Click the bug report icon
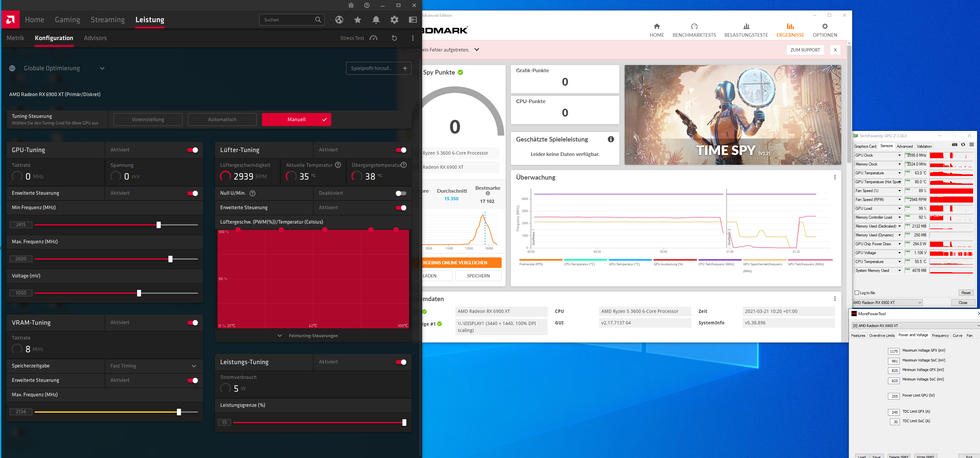This screenshot has height=458, width=980. 351,5
